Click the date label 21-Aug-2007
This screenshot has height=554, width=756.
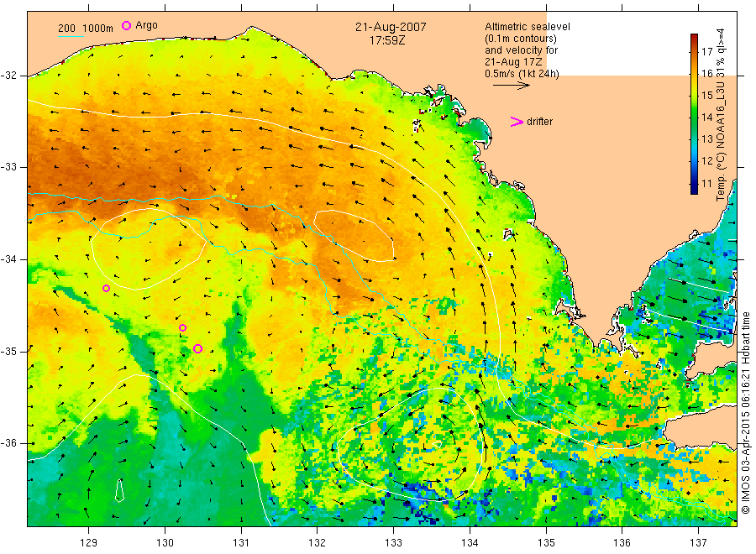(x=391, y=27)
